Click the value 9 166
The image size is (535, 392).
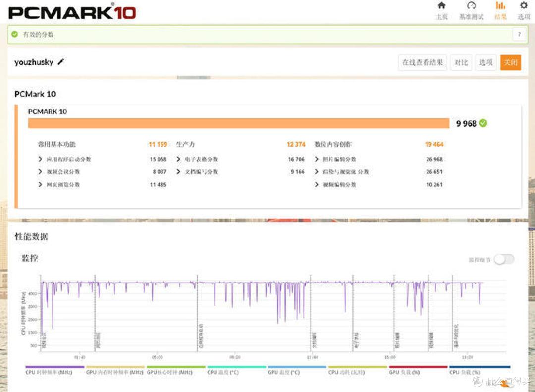pyautogui.click(x=298, y=172)
